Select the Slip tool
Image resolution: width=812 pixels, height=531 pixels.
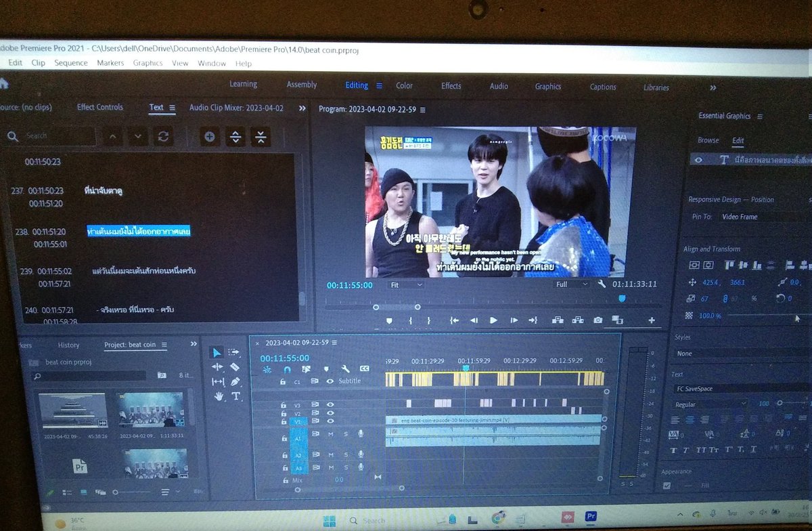[x=218, y=382]
